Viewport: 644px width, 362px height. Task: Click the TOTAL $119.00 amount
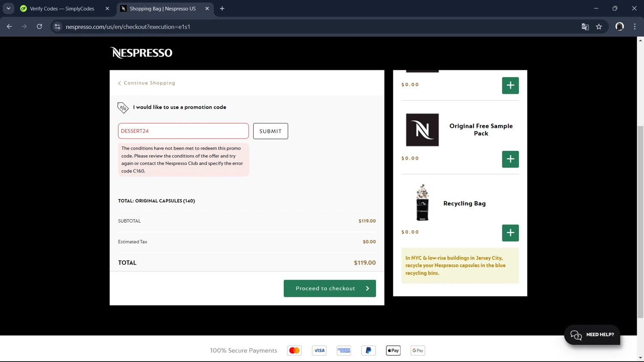tap(365, 262)
